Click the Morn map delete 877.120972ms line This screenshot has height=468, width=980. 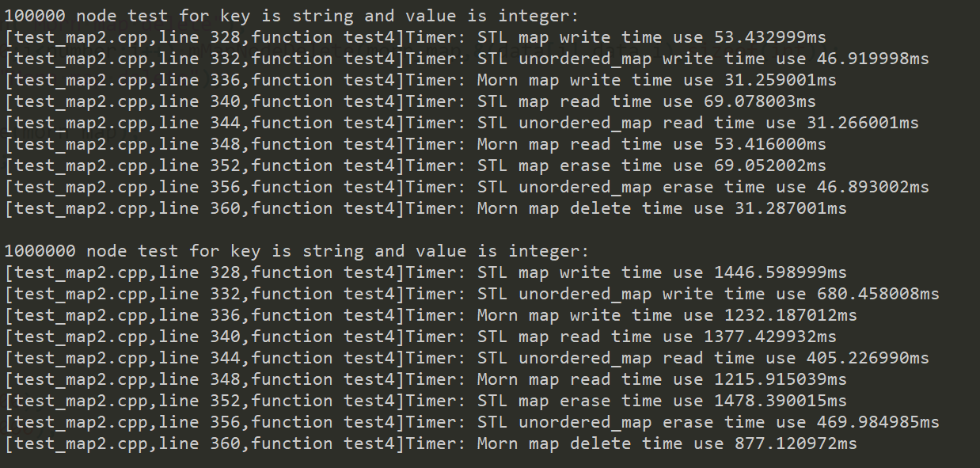[x=431, y=443]
